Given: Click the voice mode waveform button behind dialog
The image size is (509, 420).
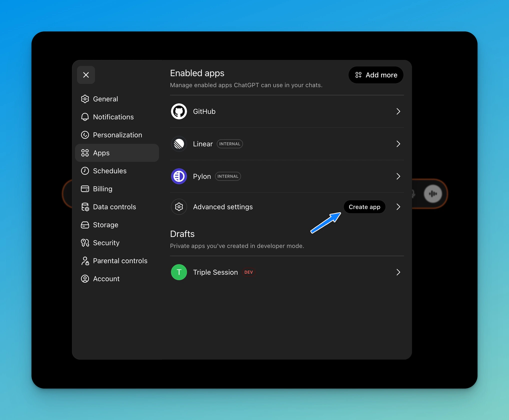Looking at the screenshot, I should [433, 194].
